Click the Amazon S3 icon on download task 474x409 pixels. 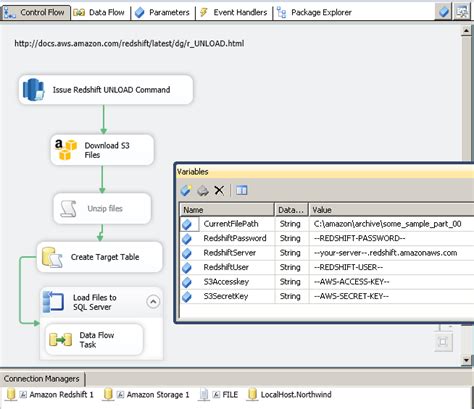66,150
